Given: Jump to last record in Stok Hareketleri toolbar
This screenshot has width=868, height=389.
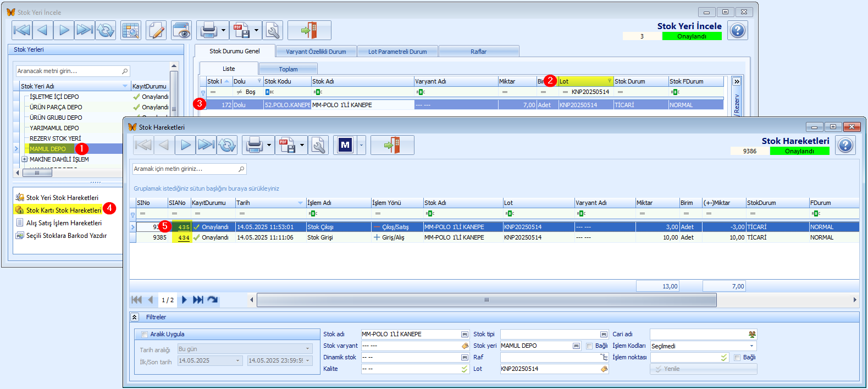Looking at the screenshot, I should click(x=206, y=145).
